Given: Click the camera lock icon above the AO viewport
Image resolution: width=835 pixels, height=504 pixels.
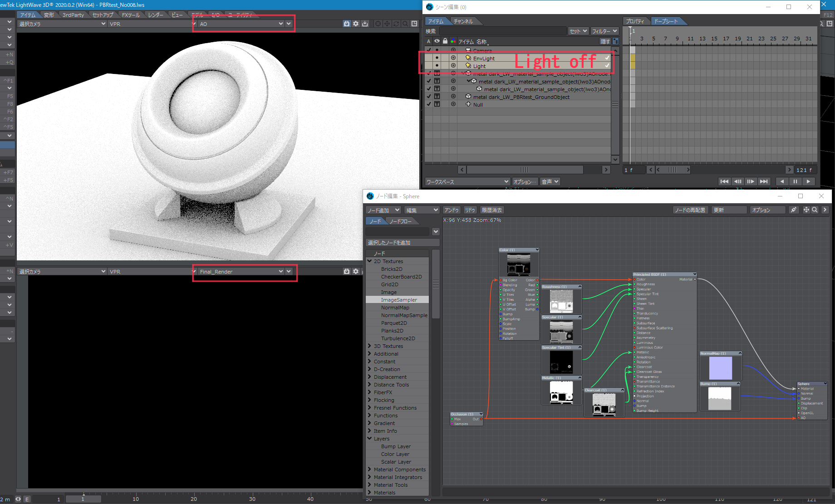Looking at the screenshot, I should pyautogui.click(x=347, y=24).
